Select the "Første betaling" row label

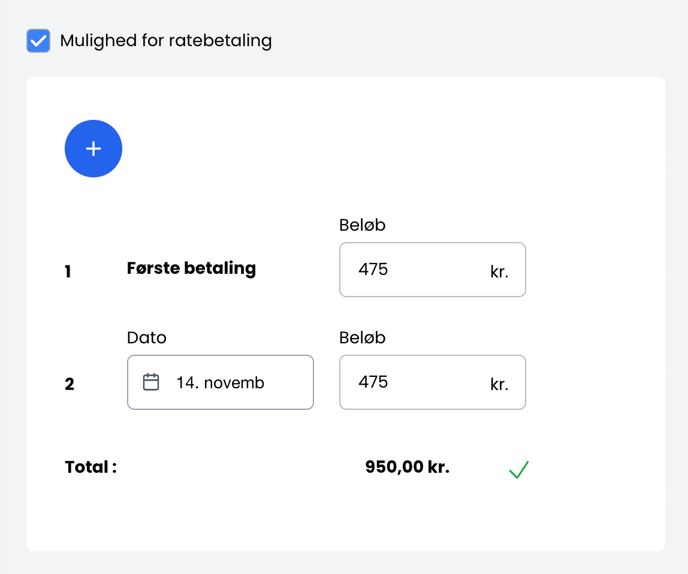pos(191,268)
